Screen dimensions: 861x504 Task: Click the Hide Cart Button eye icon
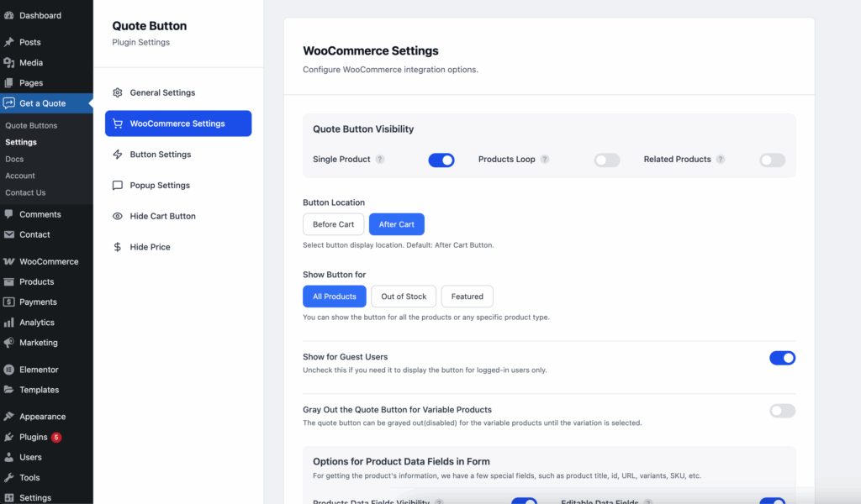tap(118, 216)
